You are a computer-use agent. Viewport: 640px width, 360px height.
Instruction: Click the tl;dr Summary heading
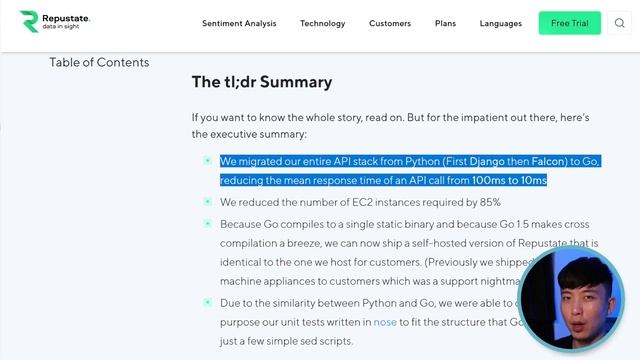tap(262, 82)
